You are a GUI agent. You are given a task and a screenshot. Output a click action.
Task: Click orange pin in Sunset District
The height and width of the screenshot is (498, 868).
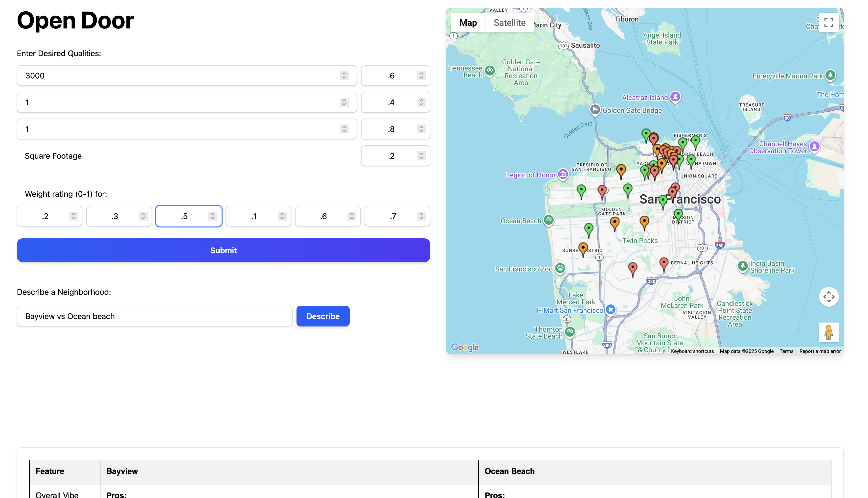coord(583,248)
